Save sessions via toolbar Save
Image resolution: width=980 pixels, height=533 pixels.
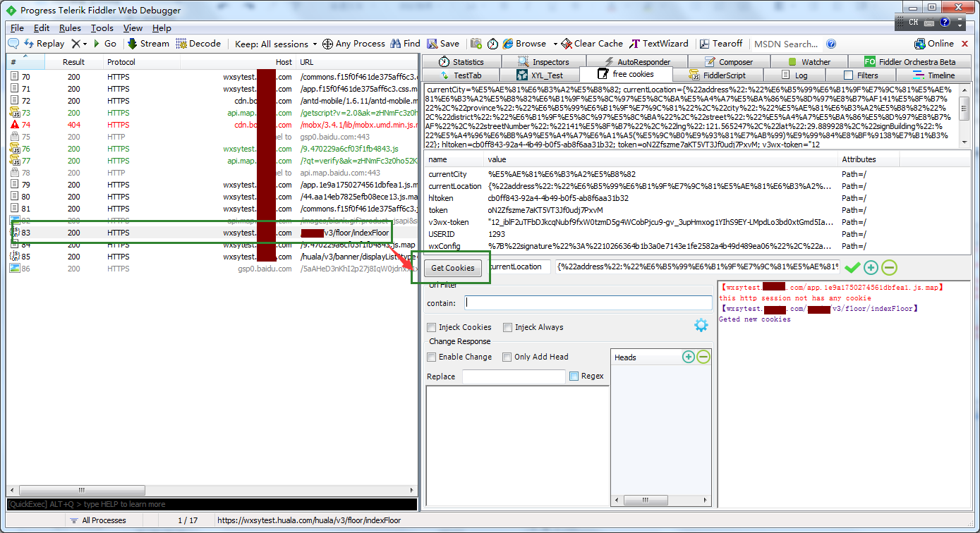pos(443,44)
